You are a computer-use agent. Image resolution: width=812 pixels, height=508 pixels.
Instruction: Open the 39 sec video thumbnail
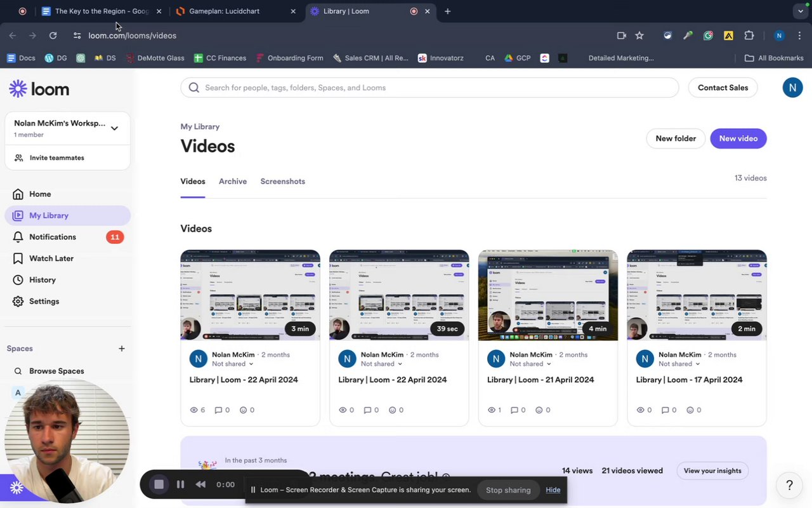399,295
